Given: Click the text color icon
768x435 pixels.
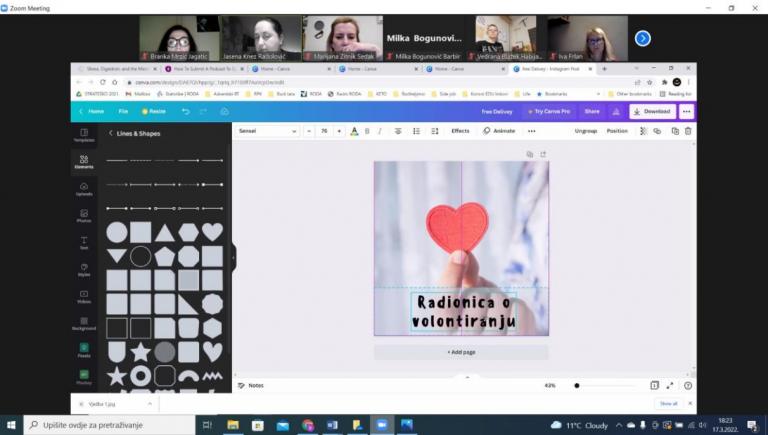Looking at the screenshot, I should (x=354, y=131).
